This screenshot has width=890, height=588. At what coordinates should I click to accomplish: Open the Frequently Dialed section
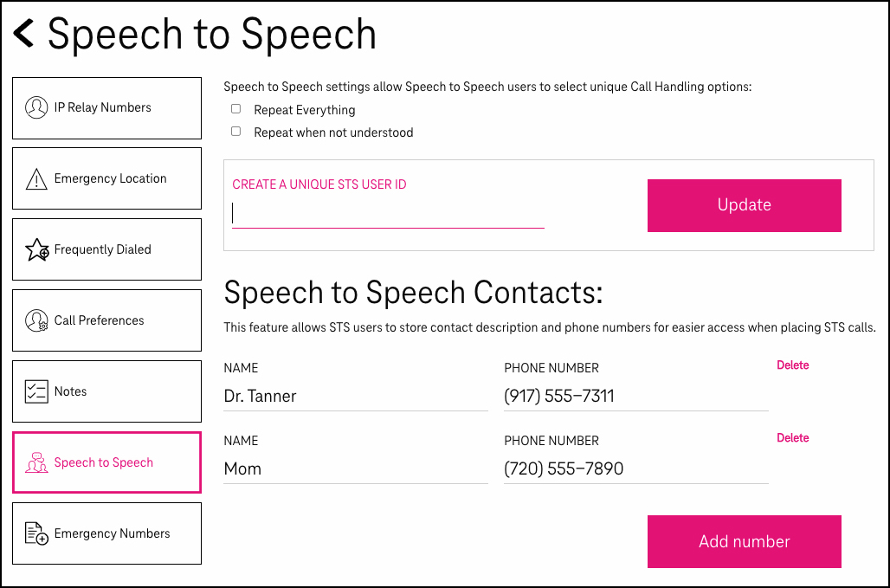point(106,249)
